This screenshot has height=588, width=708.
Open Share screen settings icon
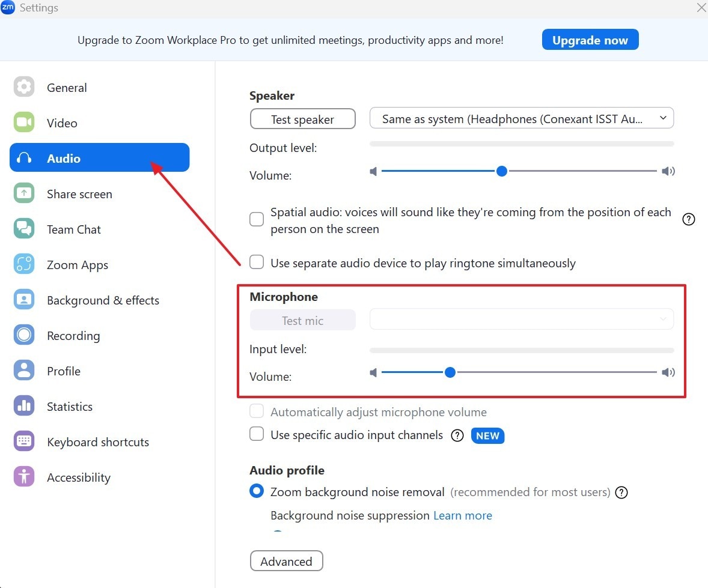pyautogui.click(x=24, y=194)
